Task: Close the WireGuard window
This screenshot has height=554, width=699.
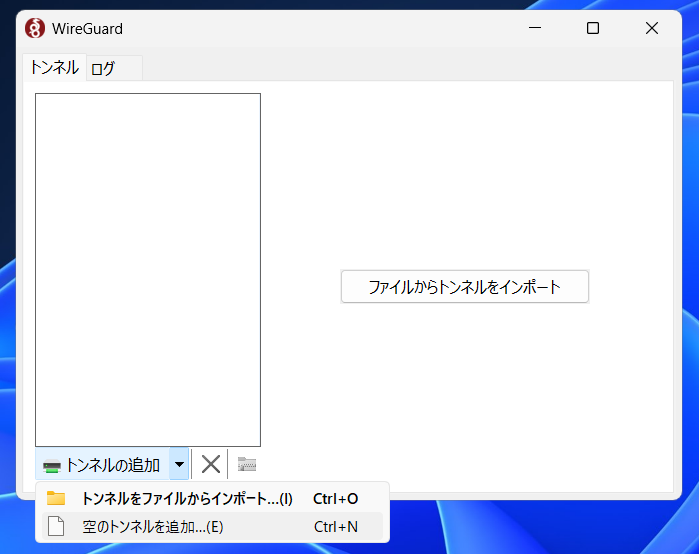Action: tap(652, 28)
